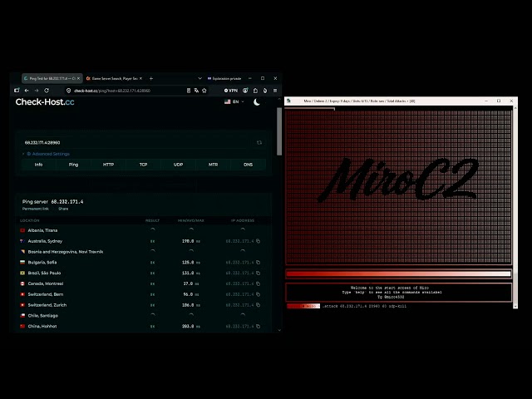Click the Share link
Image resolution: width=532 pixels, height=399 pixels.
(63, 209)
